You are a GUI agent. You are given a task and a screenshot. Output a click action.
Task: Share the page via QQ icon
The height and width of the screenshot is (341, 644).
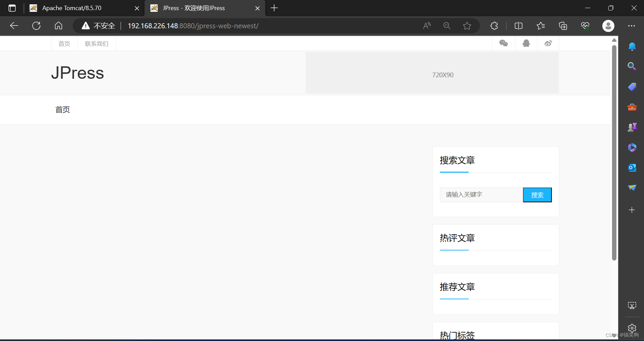pos(526,43)
